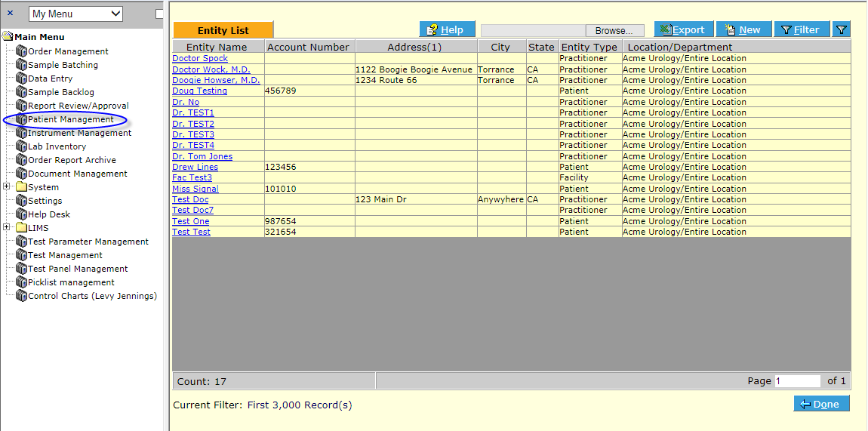Select the Entity List tab

coord(223,30)
